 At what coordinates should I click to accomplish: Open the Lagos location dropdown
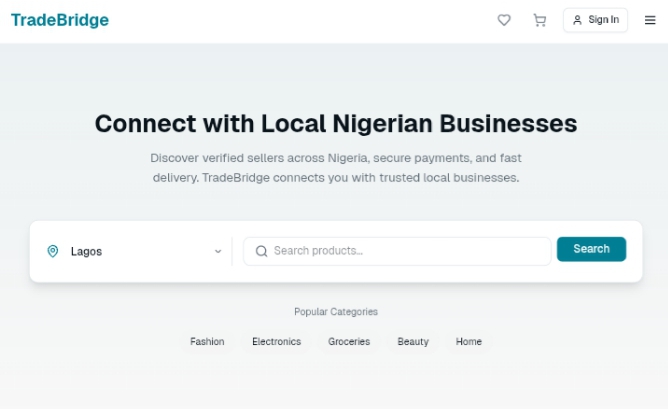(x=135, y=251)
